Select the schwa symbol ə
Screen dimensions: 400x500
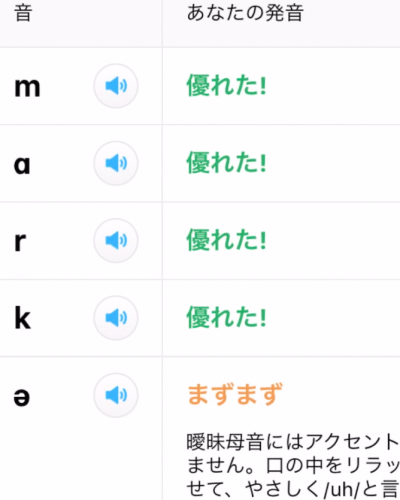point(22,397)
